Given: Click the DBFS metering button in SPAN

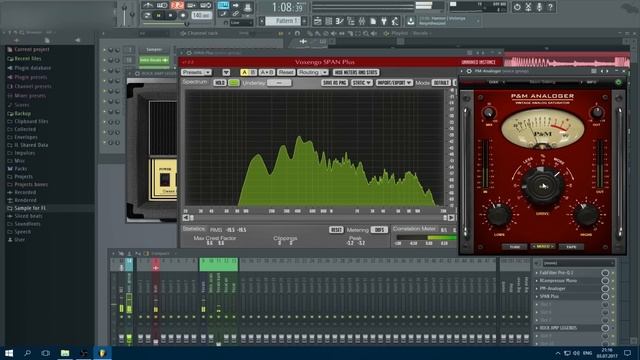Looking at the screenshot, I should (x=379, y=230).
